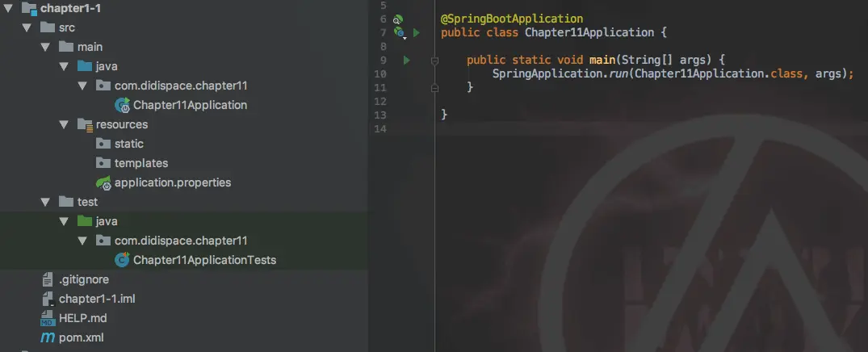Click the Chapter11Application Spring Boot class icon
The image size is (868, 352).
point(123,105)
